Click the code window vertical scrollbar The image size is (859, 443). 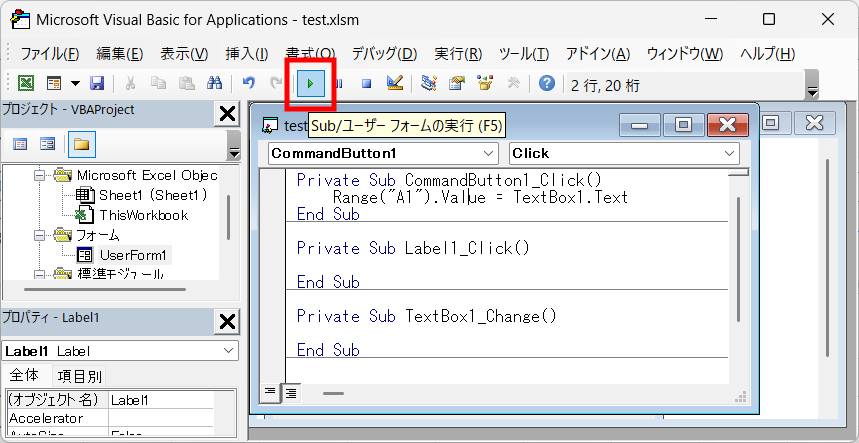pos(738,259)
